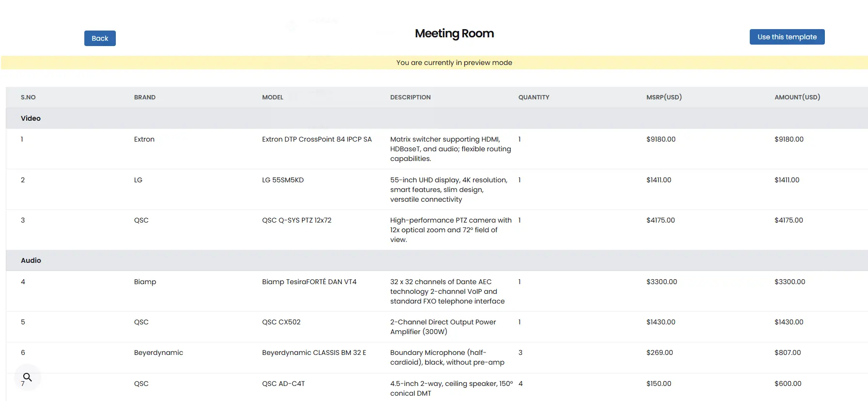Click the QUANTITY column header

coord(534,97)
